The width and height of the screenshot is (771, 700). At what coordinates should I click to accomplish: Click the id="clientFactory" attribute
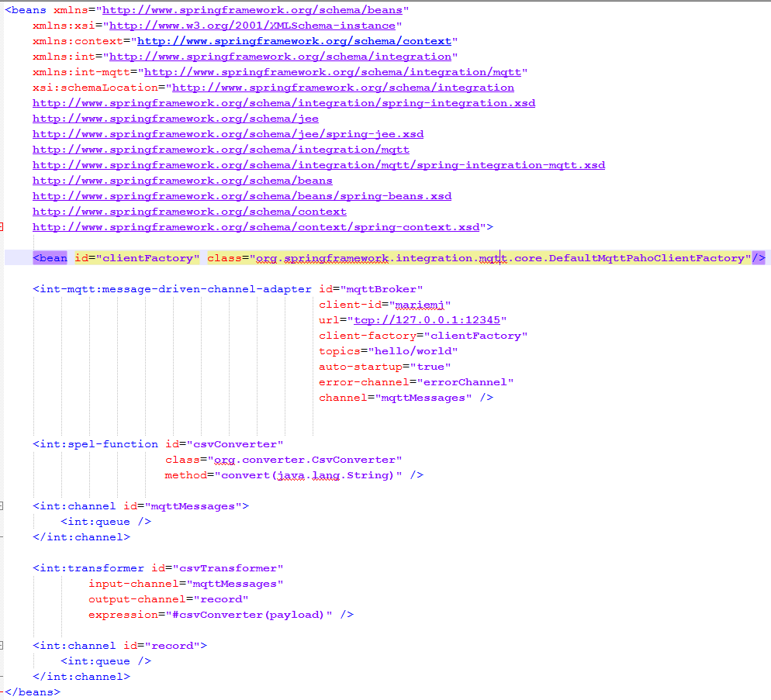coord(137,258)
